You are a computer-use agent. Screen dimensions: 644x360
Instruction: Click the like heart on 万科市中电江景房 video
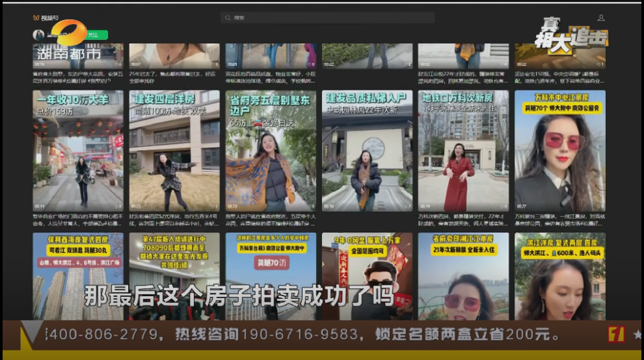[598, 206]
